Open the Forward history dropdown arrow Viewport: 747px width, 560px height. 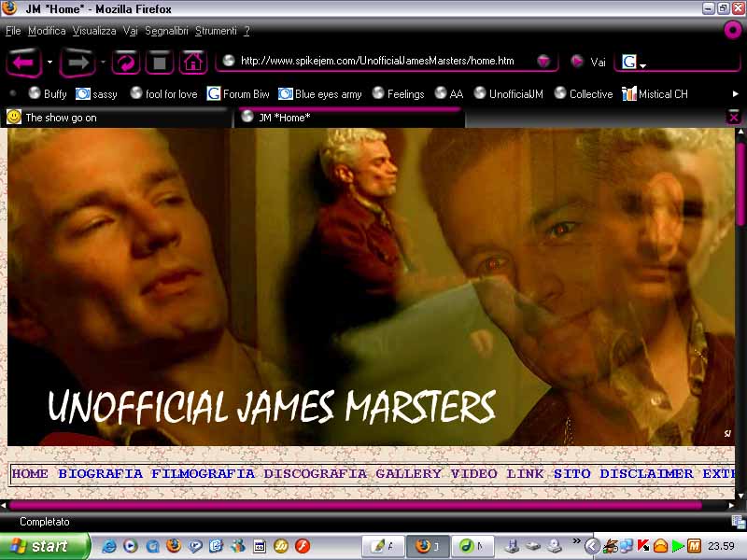tap(103, 62)
